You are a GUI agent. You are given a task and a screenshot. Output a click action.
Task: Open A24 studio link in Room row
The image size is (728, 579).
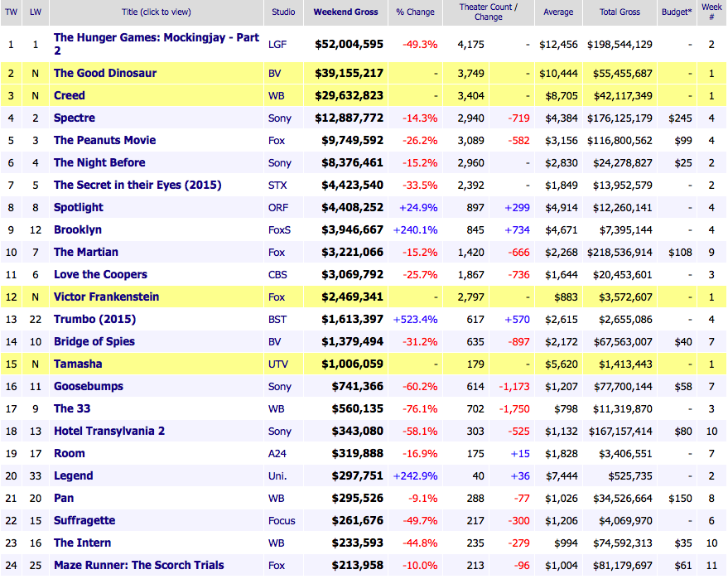pyautogui.click(x=277, y=454)
